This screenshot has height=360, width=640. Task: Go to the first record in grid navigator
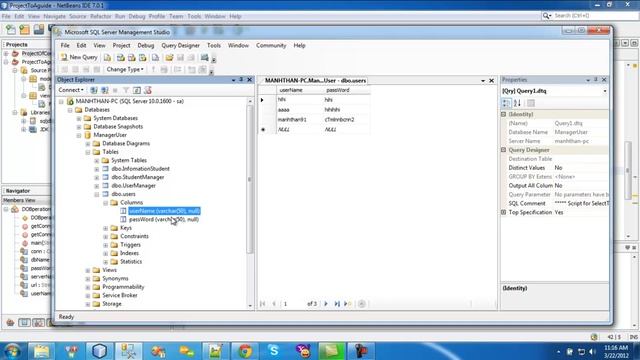(x=262, y=304)
